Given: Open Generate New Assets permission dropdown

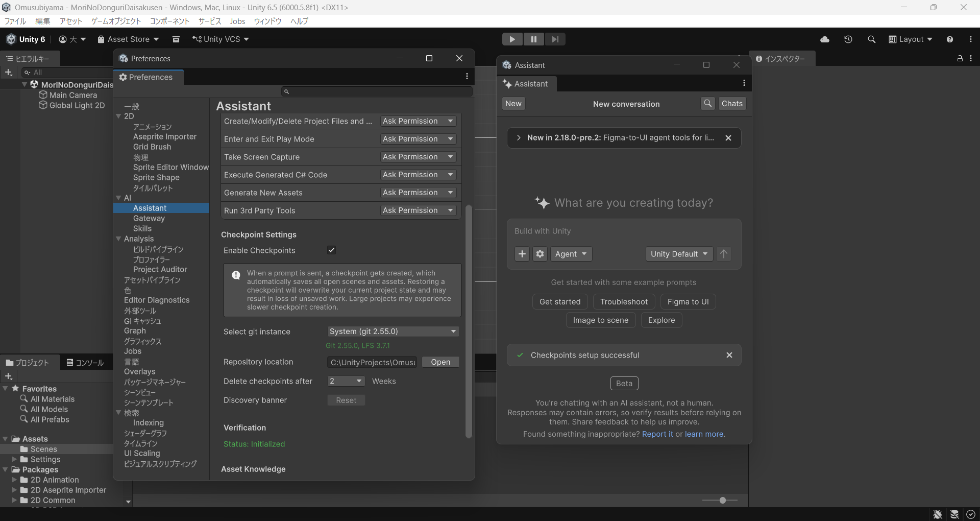Looking at the screenshot, I should [418, 193].
